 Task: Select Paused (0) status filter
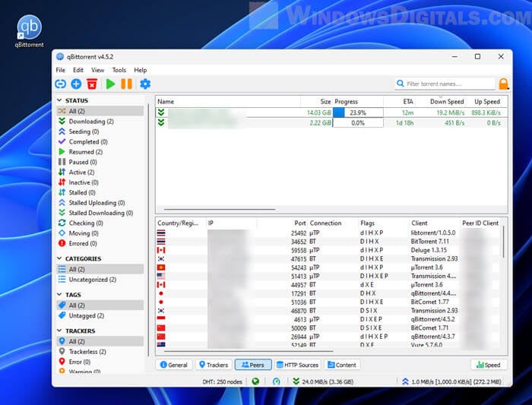pos(100,162)
